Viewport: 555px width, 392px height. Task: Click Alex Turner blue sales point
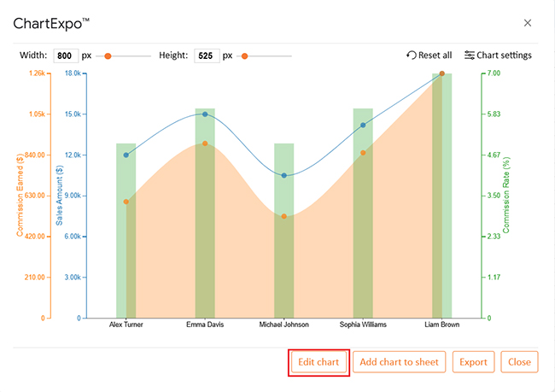[126, 155]
